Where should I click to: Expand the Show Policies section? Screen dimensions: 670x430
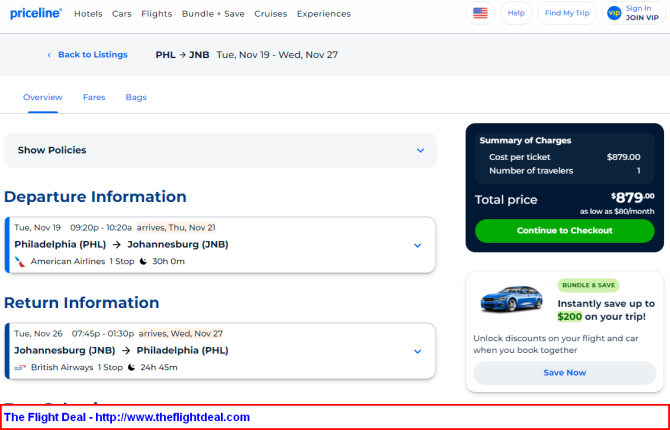[x=220, y=150]
